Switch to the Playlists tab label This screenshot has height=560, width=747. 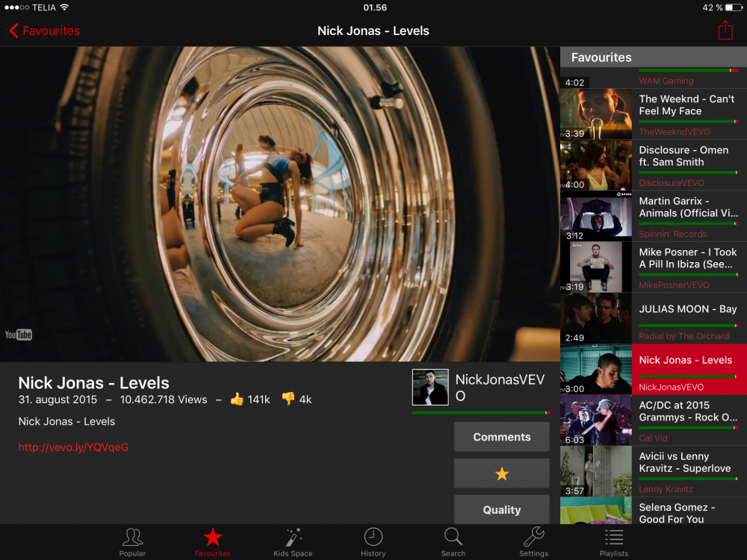tap(614, 553)
